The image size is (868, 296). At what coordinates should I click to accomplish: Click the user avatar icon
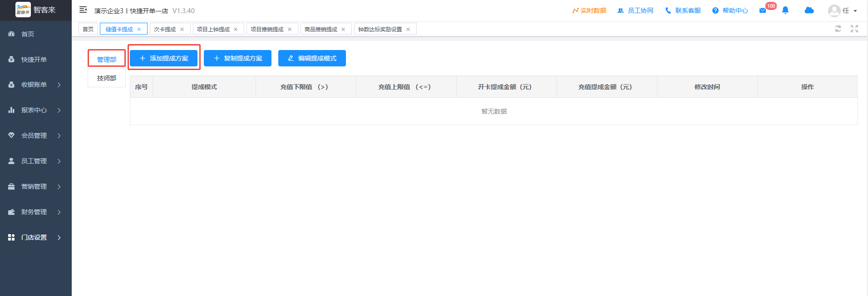coord(834,10)
